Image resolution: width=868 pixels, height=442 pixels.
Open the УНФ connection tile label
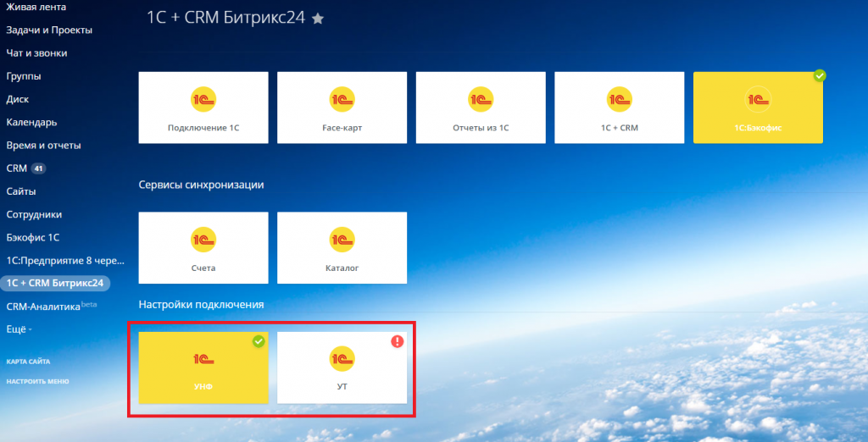point(203,387)
